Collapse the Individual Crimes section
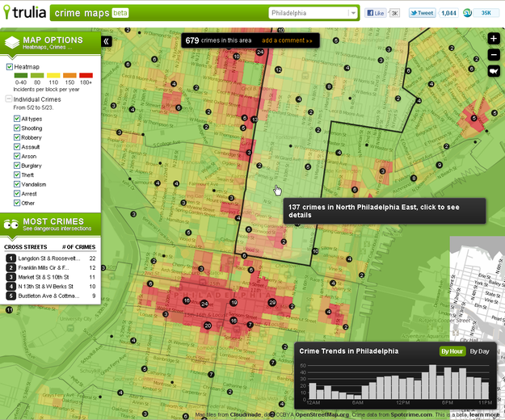The height and width of the screenshot is (420, 505). [x=9, y=99]
